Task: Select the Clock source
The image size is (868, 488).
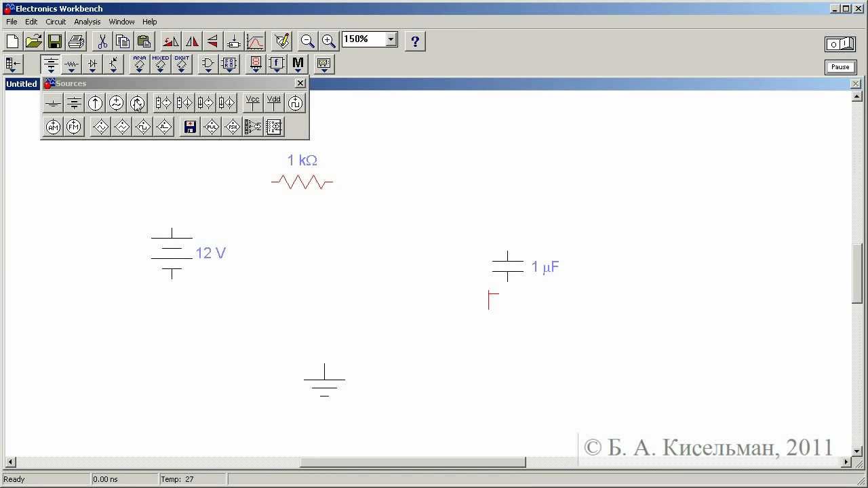Action: (x=295, y=103)
